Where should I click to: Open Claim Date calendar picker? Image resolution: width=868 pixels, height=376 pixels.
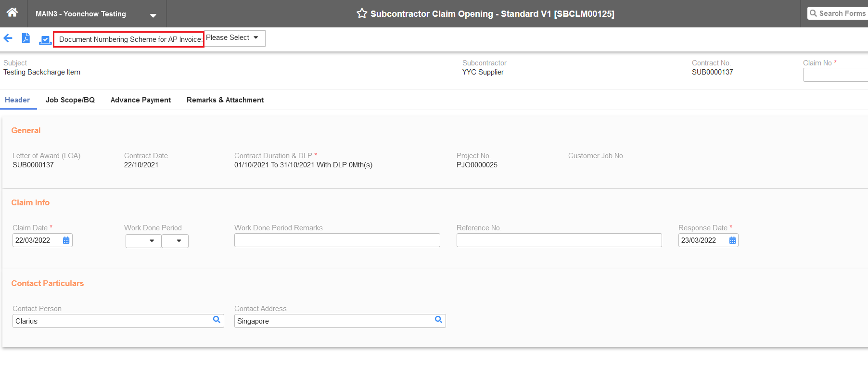(66, 240)
